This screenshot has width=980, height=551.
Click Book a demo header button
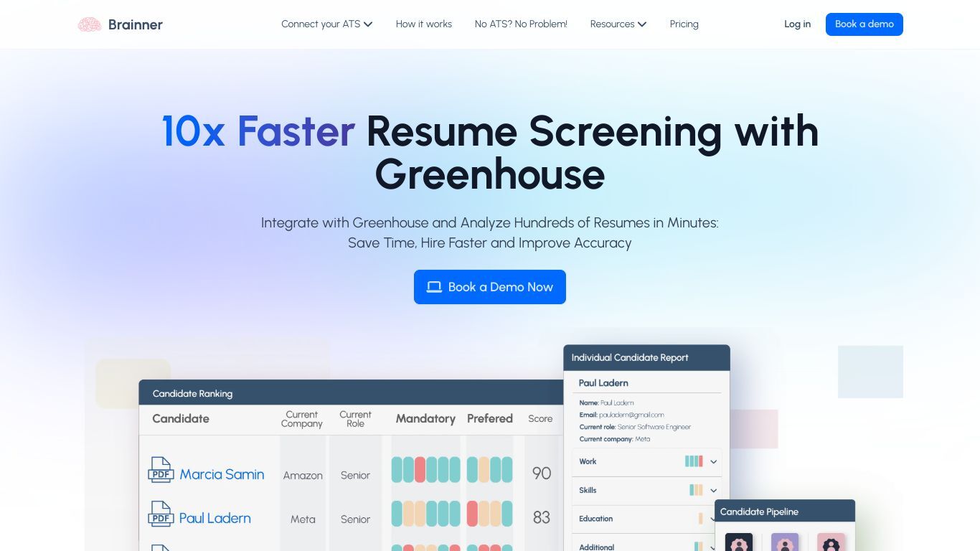[864, 24]
